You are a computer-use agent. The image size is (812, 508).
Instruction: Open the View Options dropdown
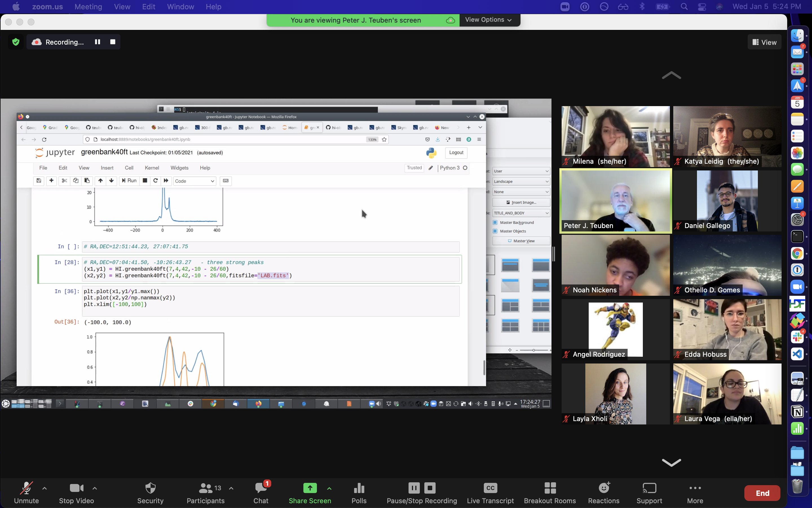coord(489,20)
